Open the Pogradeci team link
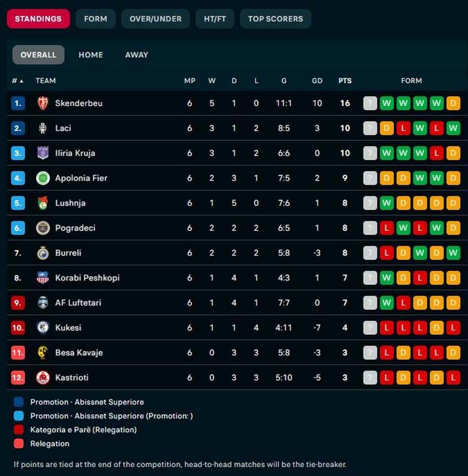 pos(75,228)
